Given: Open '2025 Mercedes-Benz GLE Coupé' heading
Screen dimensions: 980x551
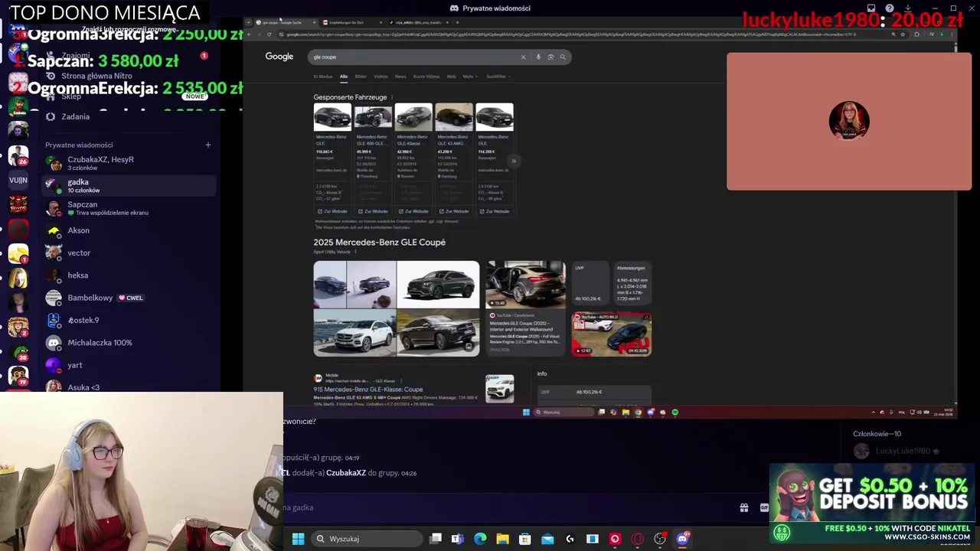Looking at the screenshot, I should pos(379,242).
